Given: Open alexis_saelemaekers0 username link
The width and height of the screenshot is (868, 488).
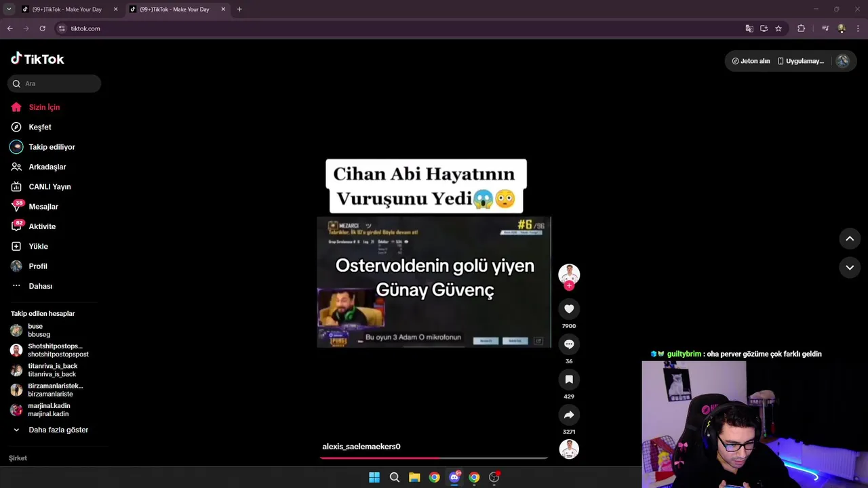Looking at the screenshot, I should [361, 447].
